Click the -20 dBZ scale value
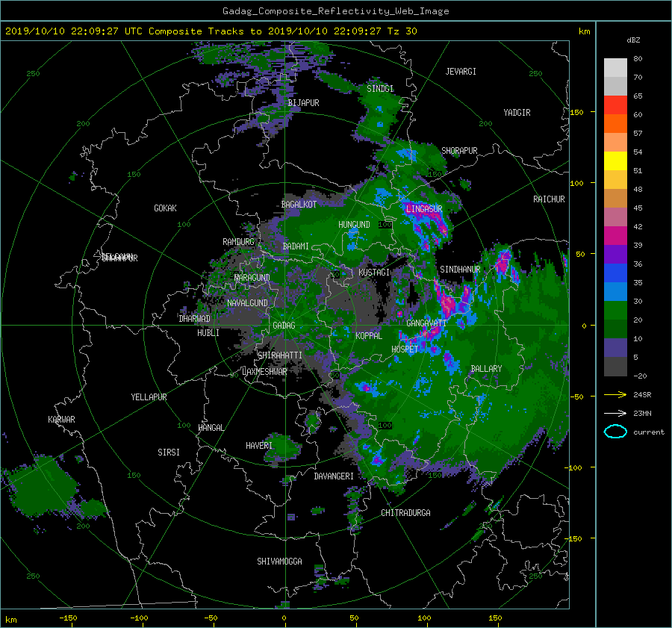 (x=640, y=376)
